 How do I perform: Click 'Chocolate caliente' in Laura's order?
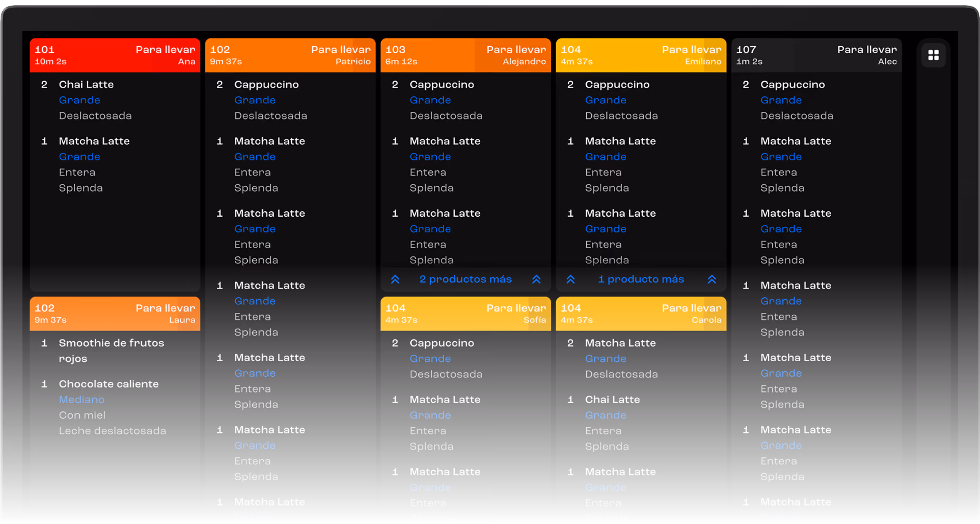pyautogui.click(x=109, y=384)
